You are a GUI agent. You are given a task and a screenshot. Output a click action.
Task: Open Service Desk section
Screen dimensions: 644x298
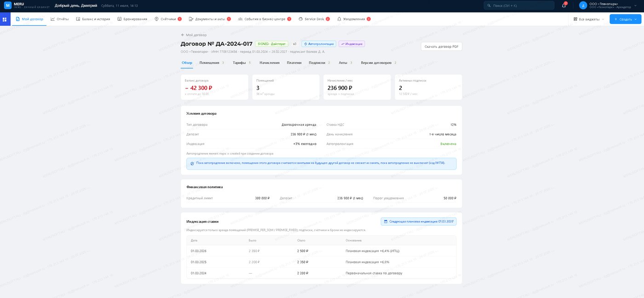point(314,19)
